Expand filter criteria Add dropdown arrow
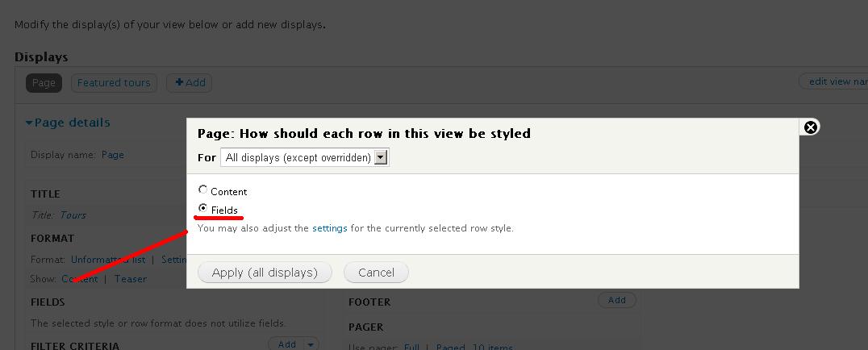This screenshot has width=868, height=350. pyautogui.click(x=311, y=344)
